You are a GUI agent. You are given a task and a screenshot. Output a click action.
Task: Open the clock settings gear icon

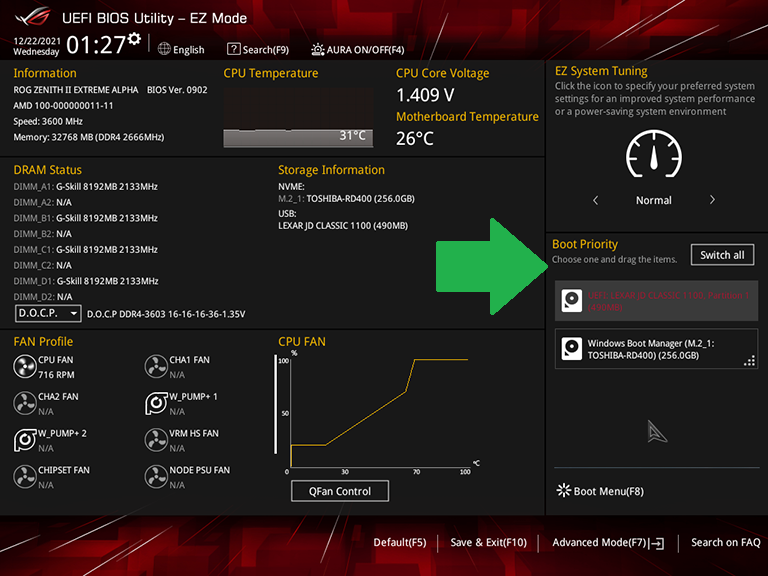click(134, 39)
